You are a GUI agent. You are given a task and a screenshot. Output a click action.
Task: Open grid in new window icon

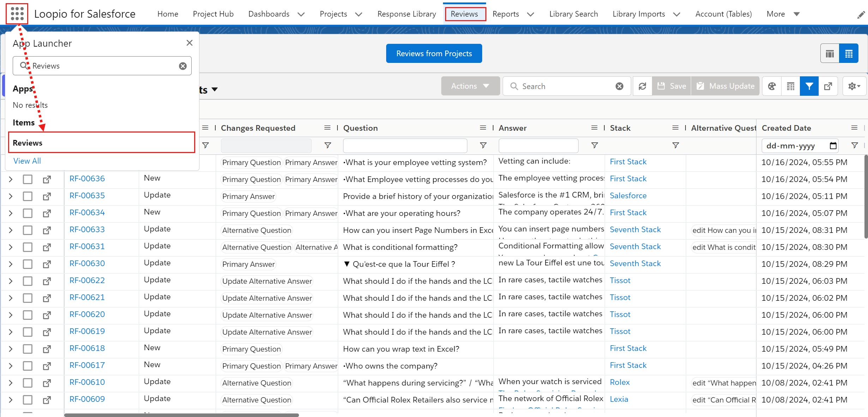pyautogui.click(x=828, y=86)
